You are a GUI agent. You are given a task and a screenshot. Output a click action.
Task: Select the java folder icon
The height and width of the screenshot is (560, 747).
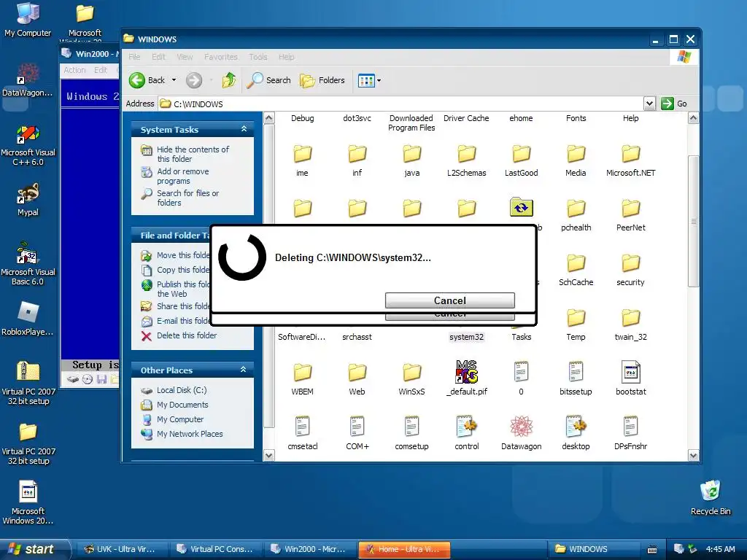click(411, 154)
